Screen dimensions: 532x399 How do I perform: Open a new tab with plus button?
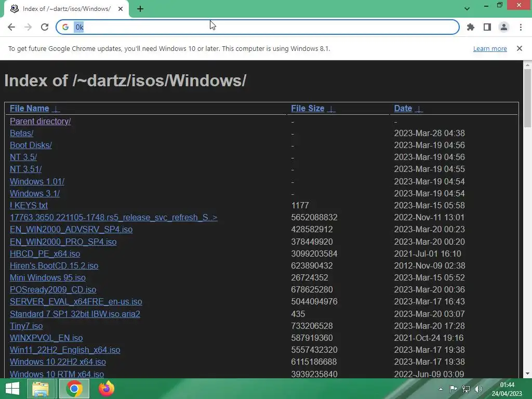pyautogui.click(x=140, y=9)
